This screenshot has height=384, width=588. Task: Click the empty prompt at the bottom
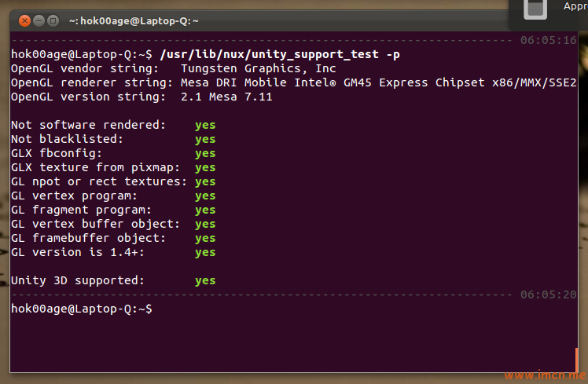pos(82,309)
